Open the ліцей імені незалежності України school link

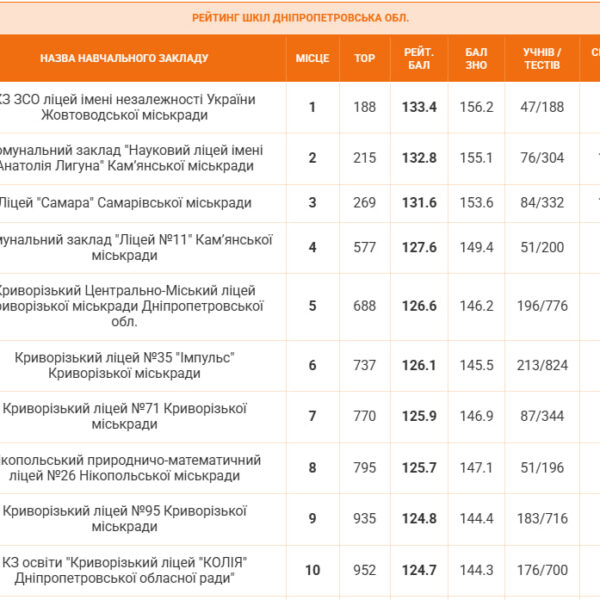126,107
